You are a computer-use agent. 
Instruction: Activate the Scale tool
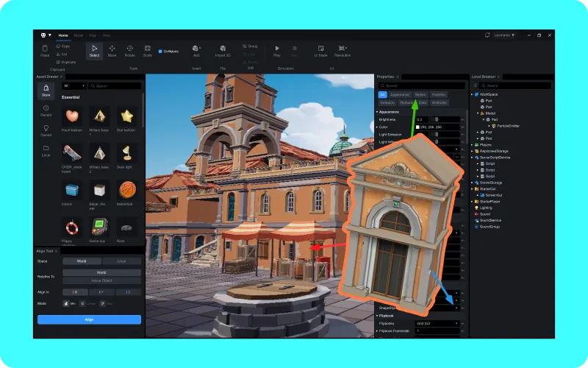(148, 51)
